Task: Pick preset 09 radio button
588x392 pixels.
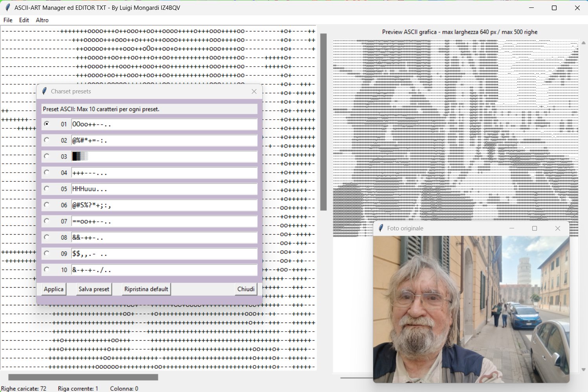Action: pos(47,253)
